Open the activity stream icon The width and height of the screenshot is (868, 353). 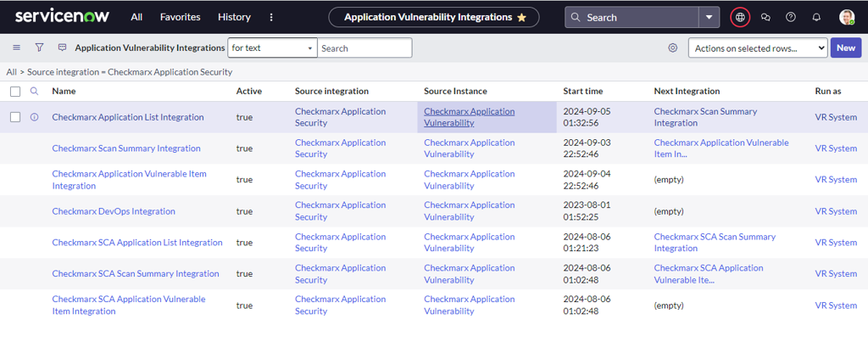[62, 48]
